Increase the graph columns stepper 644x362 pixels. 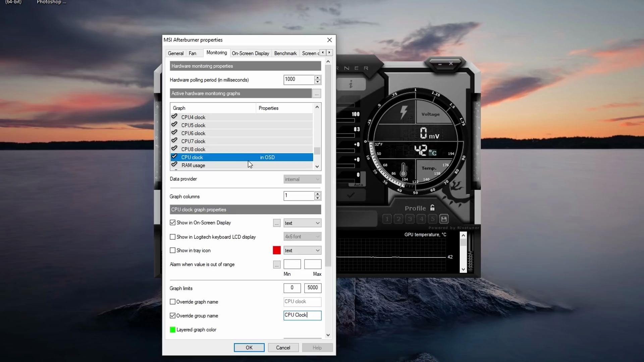click(x=317, y=193)
